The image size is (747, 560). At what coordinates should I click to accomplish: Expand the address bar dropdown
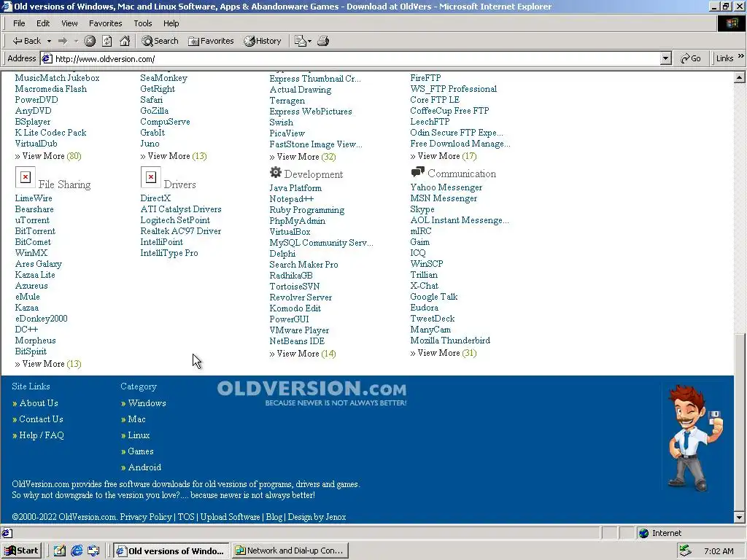(x=665, y=58)
